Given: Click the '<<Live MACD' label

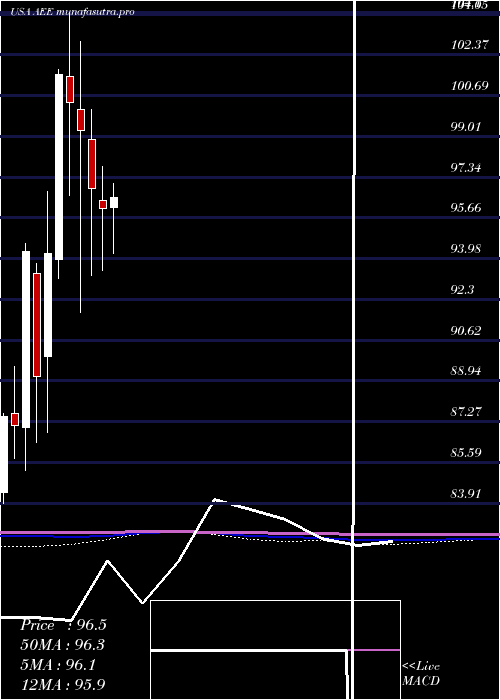Looking at the screenshot, I should pos(421,673).
